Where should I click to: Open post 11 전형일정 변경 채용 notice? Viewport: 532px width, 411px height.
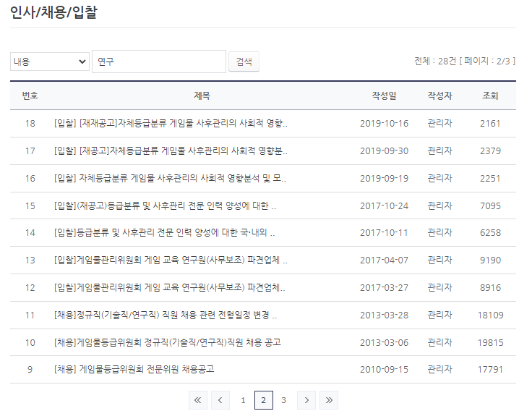[x=166, y=315]
